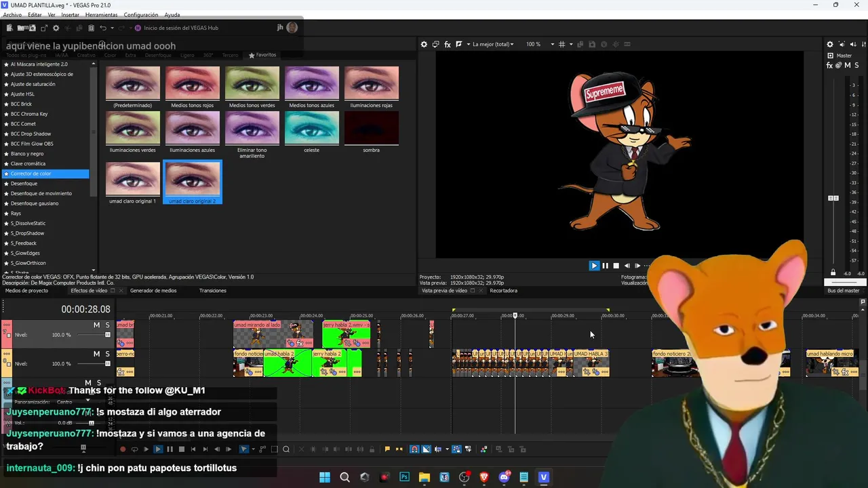Screen dimensions: 868x488
Task: Select the 'UMAD HABLA 3' timeline clip
Action: (x=591, y=363)
